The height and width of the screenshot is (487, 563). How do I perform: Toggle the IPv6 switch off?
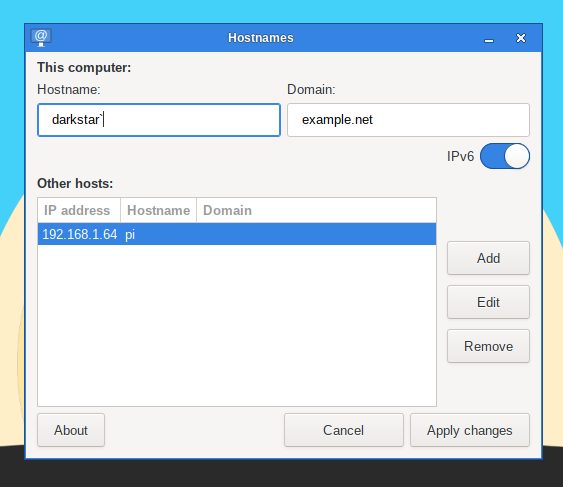(x=504, y=156)
